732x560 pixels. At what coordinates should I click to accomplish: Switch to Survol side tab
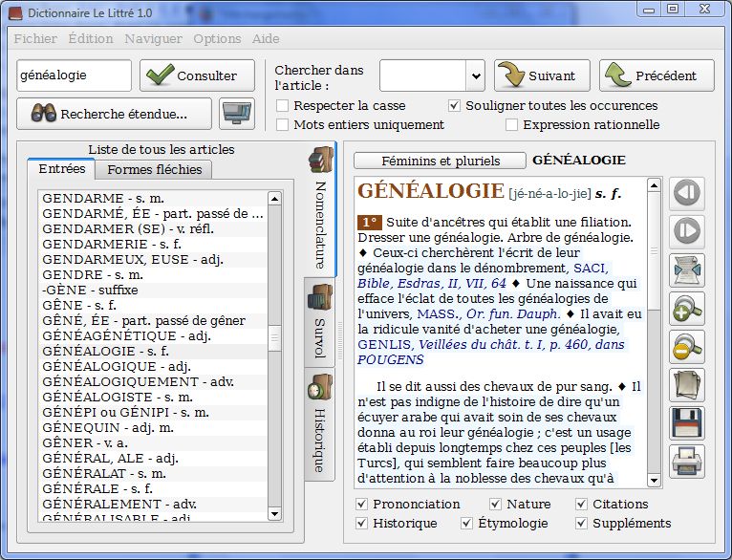tap(320, 323)
